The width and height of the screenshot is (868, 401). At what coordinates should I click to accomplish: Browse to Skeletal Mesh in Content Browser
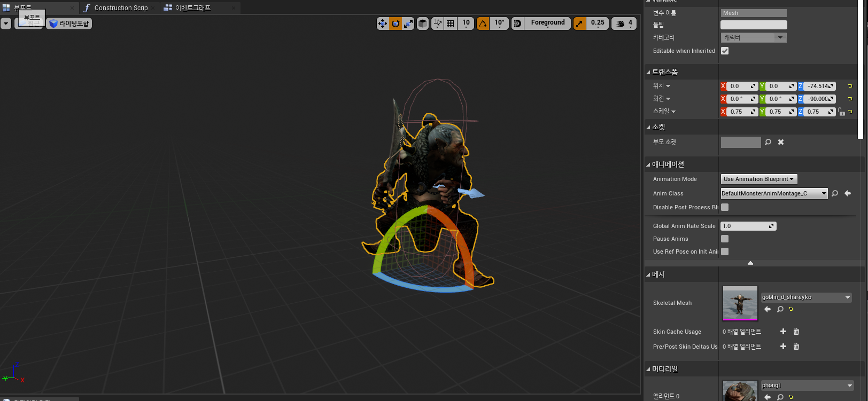(780, 309)
